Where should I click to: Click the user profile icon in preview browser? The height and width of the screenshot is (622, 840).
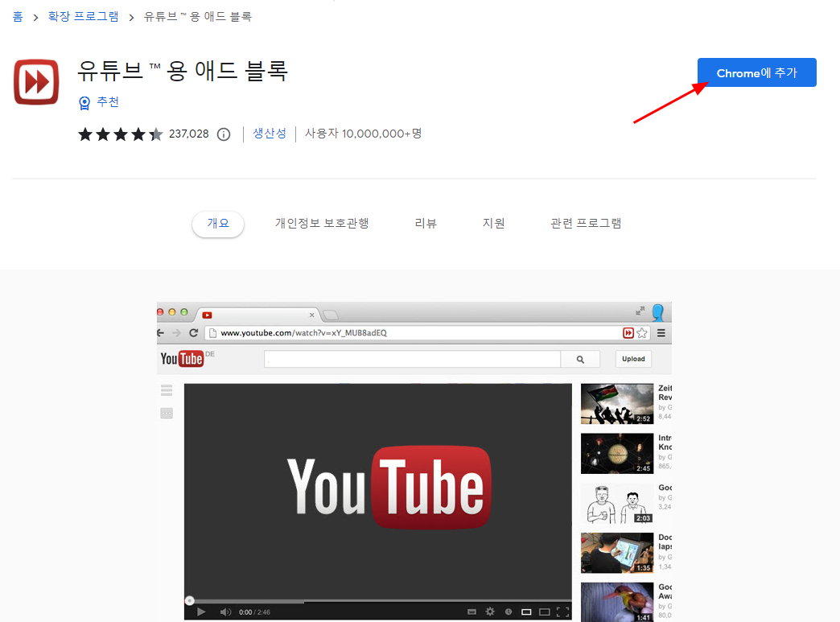[x=658, y=311]
